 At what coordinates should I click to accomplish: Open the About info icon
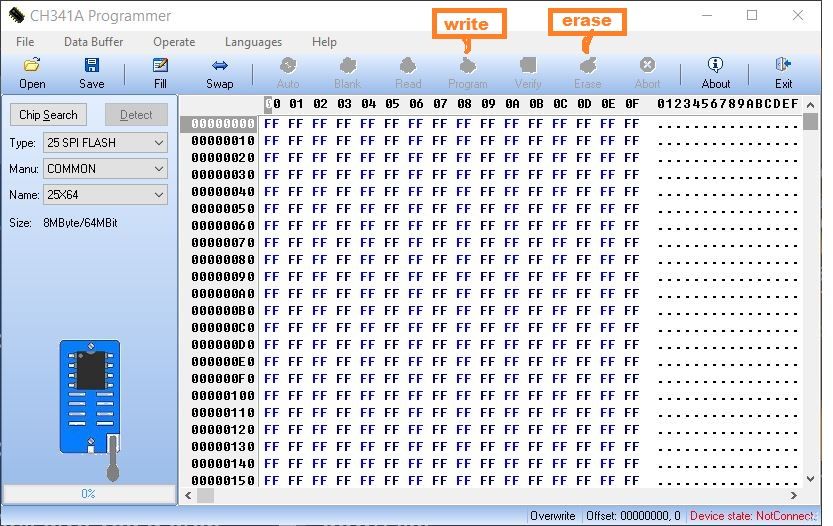click(x=715, y=66)
